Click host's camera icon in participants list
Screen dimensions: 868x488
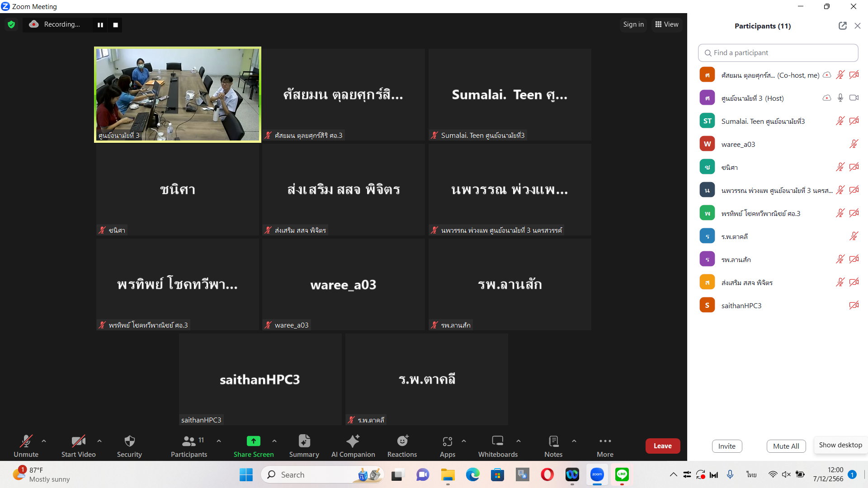tap(854, 98)
